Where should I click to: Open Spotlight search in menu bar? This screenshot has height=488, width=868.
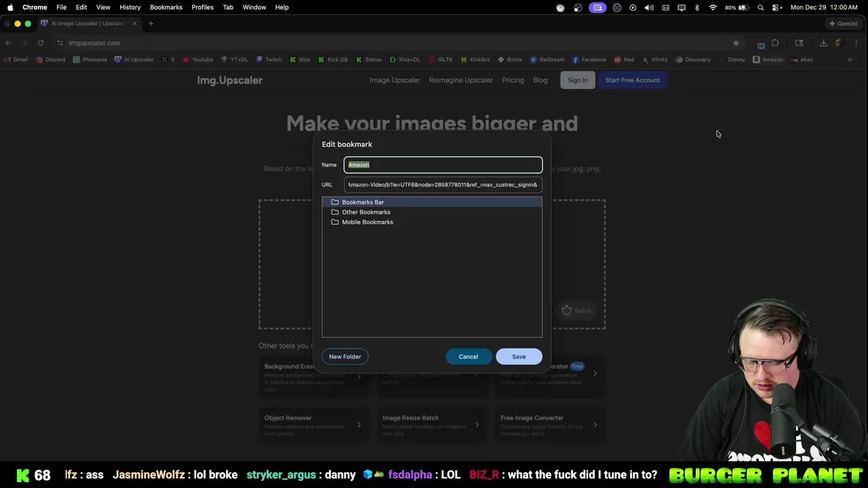(x=760, y=7)
